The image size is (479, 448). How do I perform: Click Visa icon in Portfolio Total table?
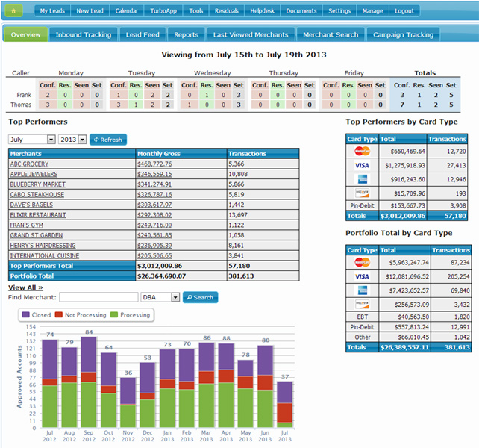point(363,276)
